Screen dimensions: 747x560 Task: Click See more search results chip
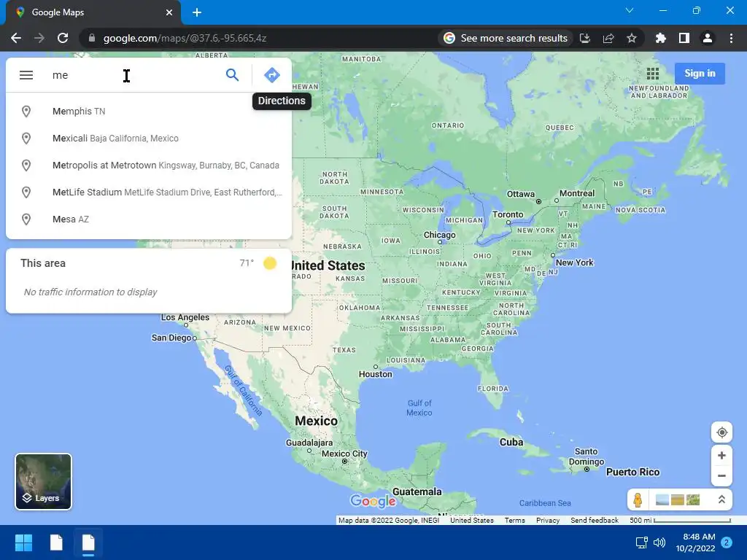click(506, 38)
